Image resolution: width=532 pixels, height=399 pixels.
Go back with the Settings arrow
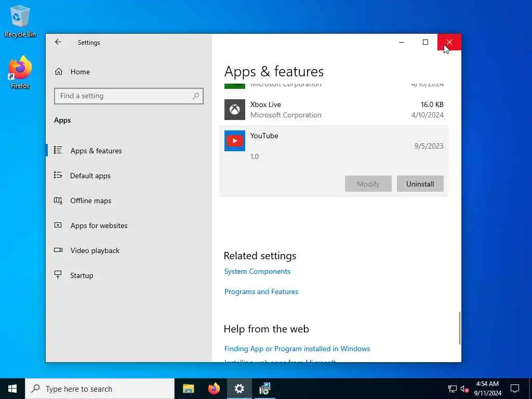tap(58, 42)
